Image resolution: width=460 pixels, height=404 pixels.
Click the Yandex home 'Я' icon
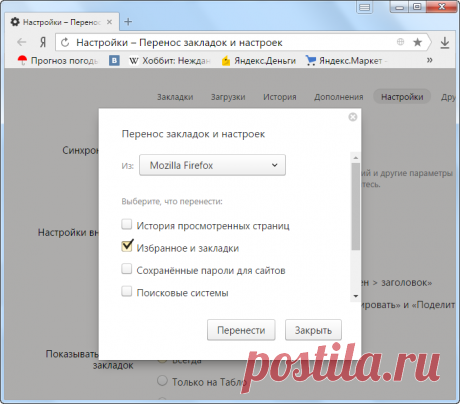(43, 42)
